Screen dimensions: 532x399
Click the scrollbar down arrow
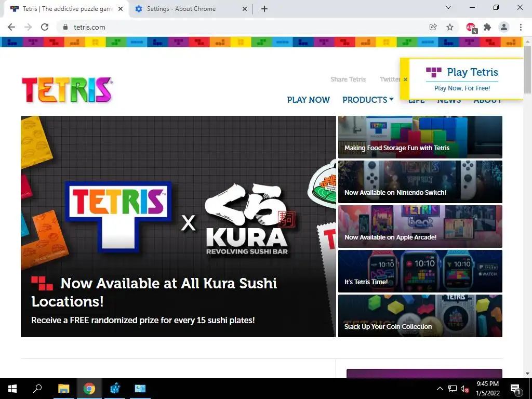coord(527,374)
